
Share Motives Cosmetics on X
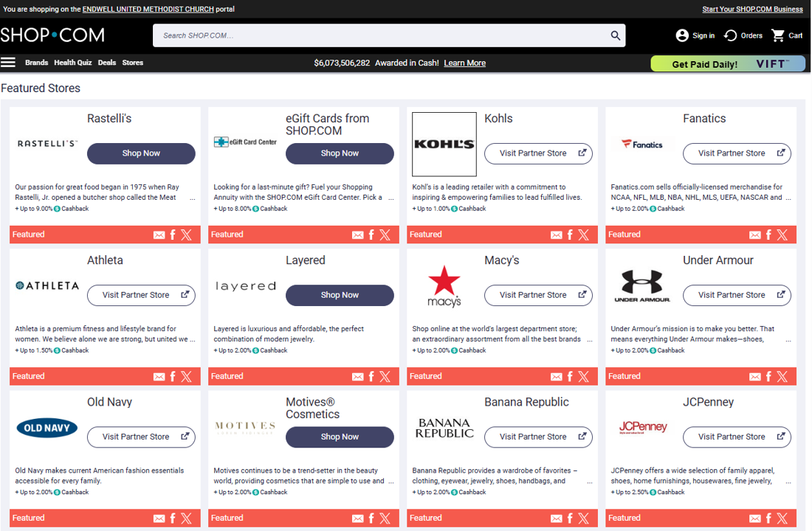pos(385,518)
